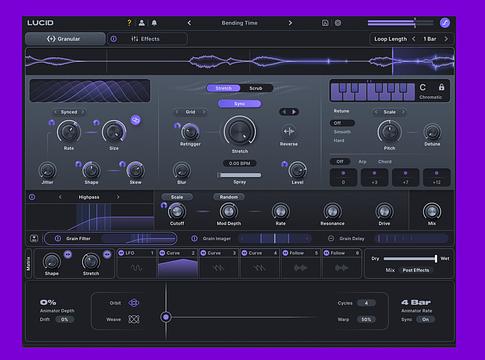Adjust the Dry/Wet mix slider
The height and width of the screenshot is (360, 485).
click(x=410, y=259)
